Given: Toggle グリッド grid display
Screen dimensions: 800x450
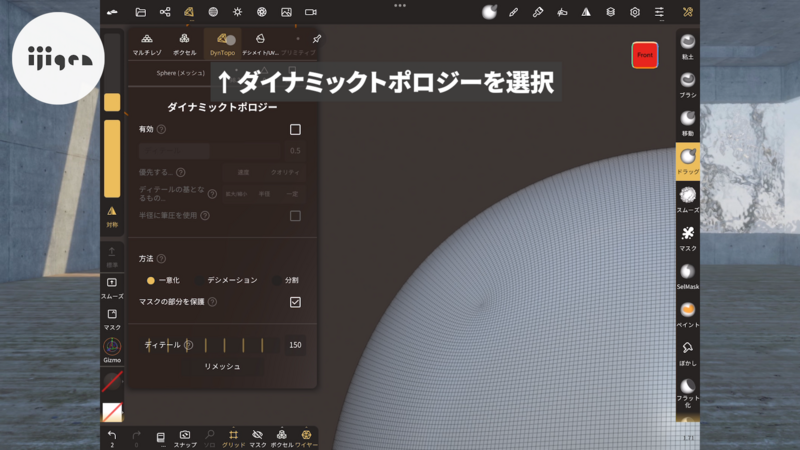Looking at the screenshot, I should coord(233,438).
